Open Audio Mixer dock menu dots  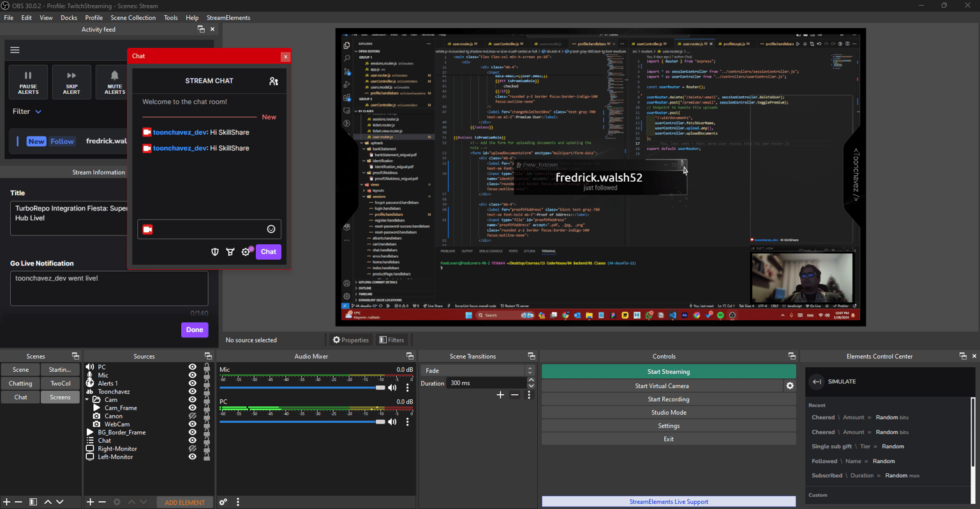tap(238, 502)
